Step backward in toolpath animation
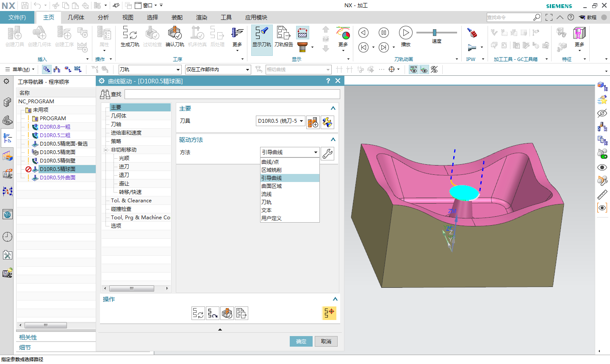Screen dimensions: 610x364 click(363, 47)
